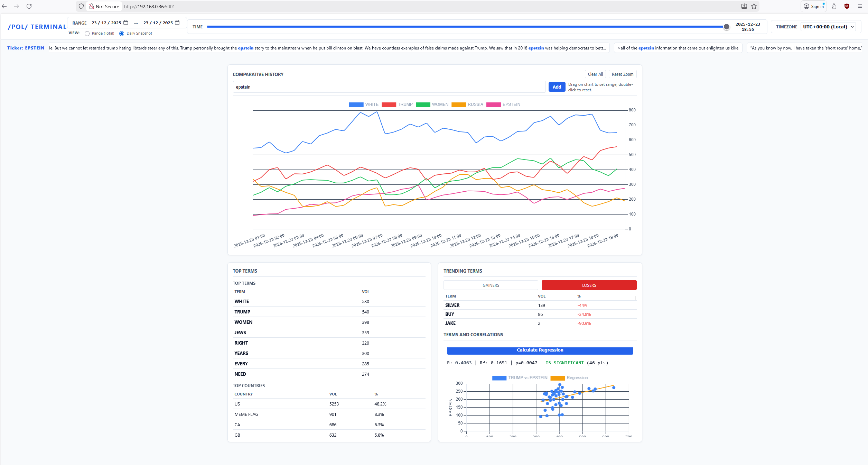The width and height of the screenshot is (868, 465).
Task: Click the comparative history term input
Action: point(389,87)
